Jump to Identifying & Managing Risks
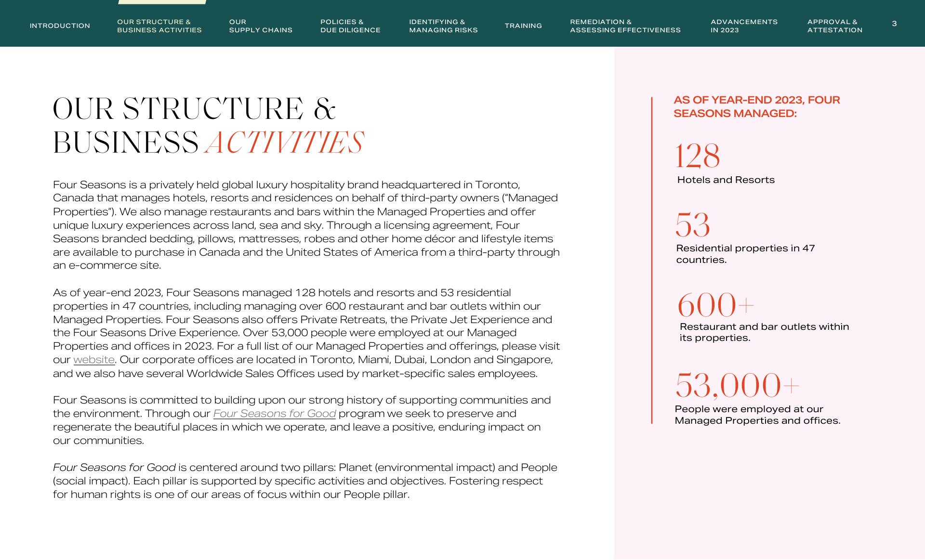This screenshot has width=925, height=560. pos(443,26)
